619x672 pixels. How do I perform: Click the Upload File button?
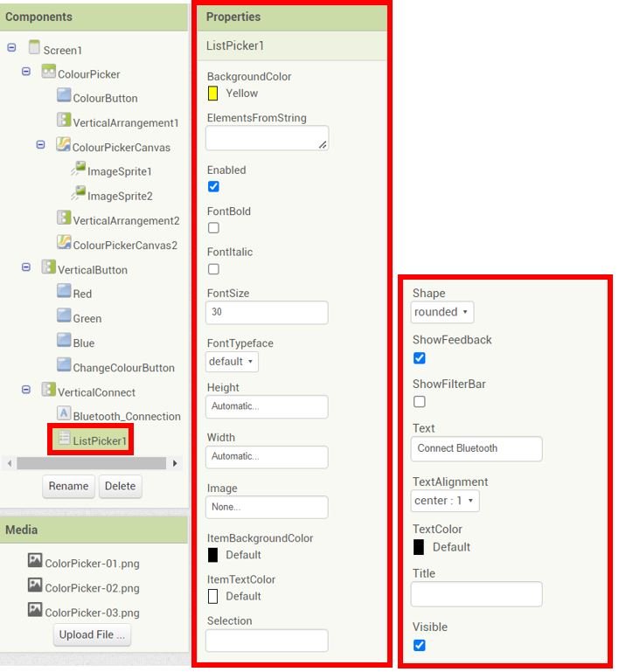pyautogui.click(x=92, y=635)
